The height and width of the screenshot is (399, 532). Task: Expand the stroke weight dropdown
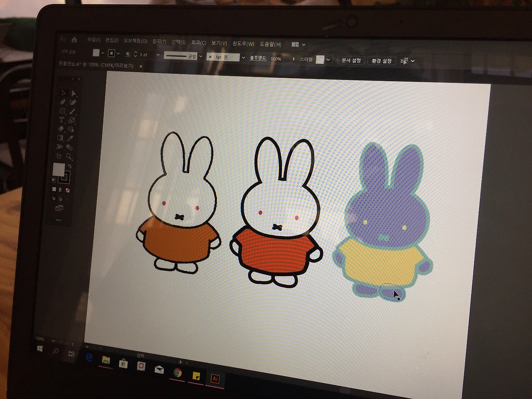coord(158,55)
